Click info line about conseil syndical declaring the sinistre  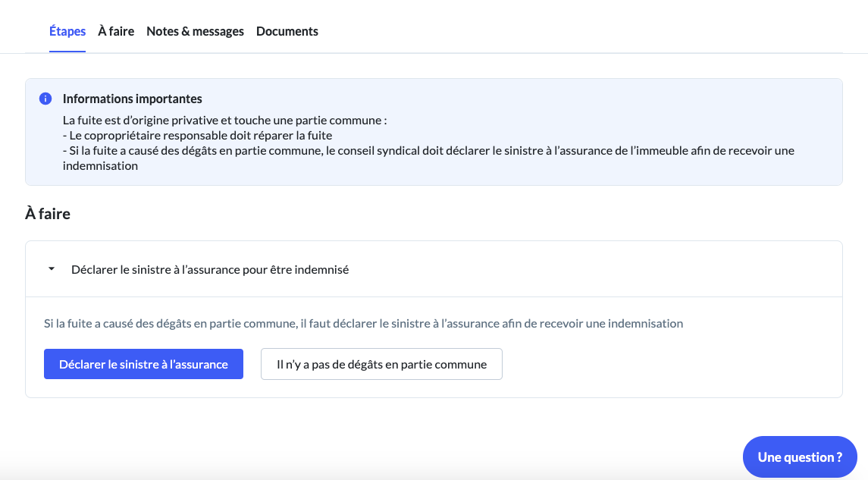(428, 158)
